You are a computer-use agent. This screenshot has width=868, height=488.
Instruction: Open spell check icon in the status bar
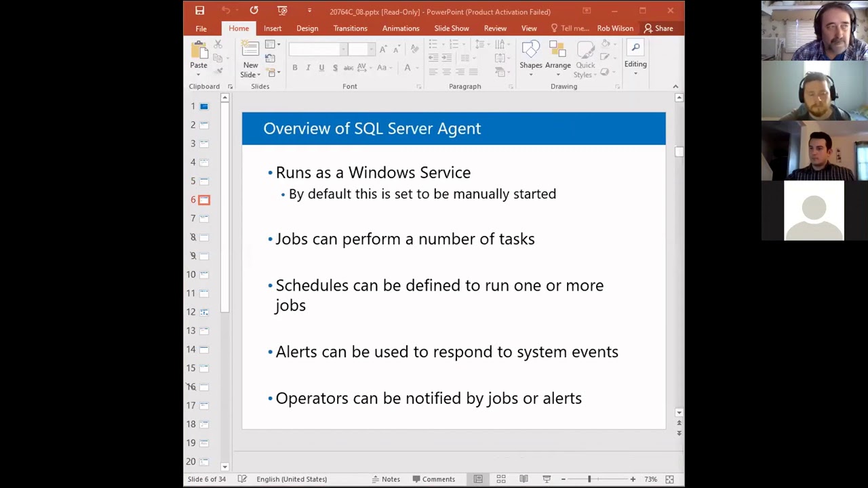point(242,479)
